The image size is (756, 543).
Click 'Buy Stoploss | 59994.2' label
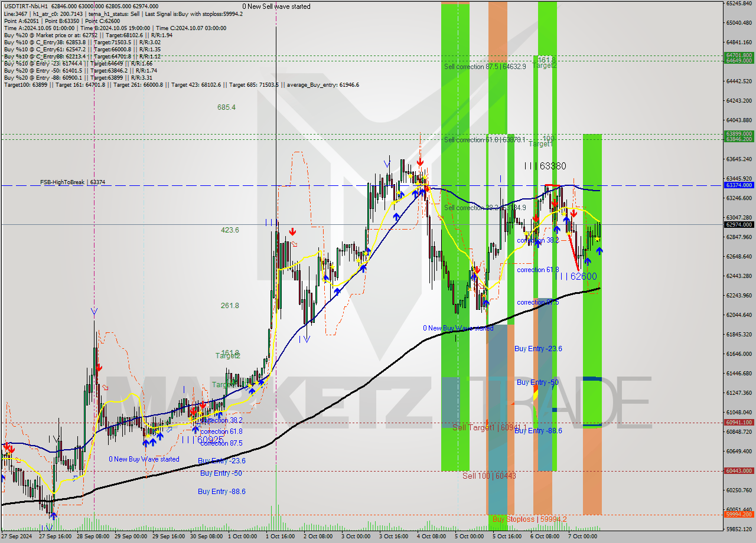529,519
